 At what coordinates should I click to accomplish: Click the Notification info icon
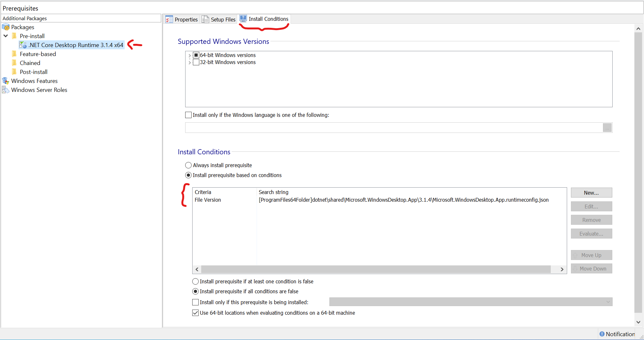click(x=602, y=334)
